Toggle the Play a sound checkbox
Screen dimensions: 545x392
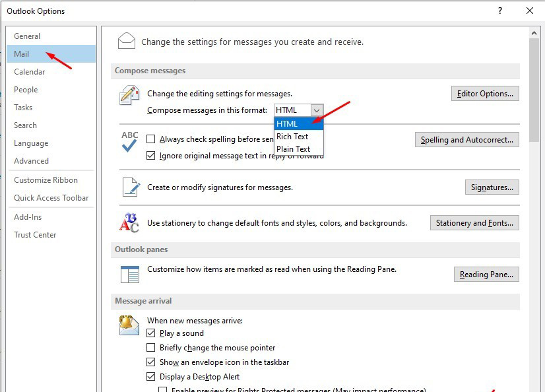(151, 333)
